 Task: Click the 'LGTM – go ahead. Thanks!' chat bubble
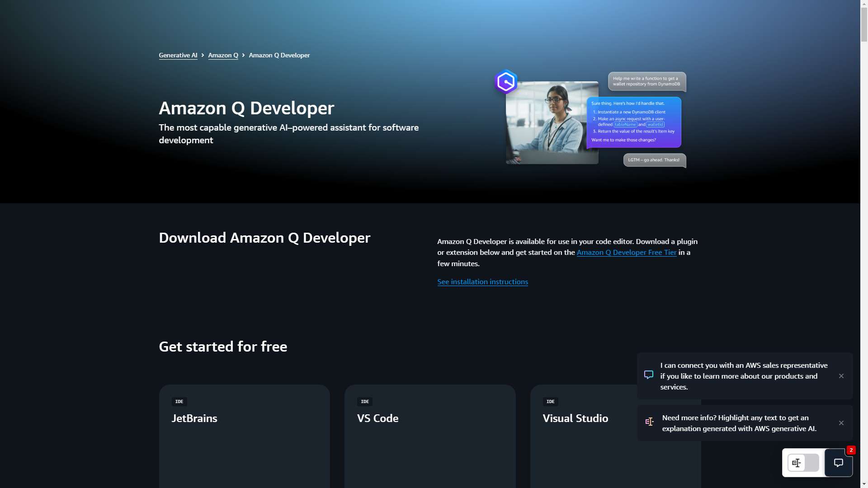tap(655, 160)
